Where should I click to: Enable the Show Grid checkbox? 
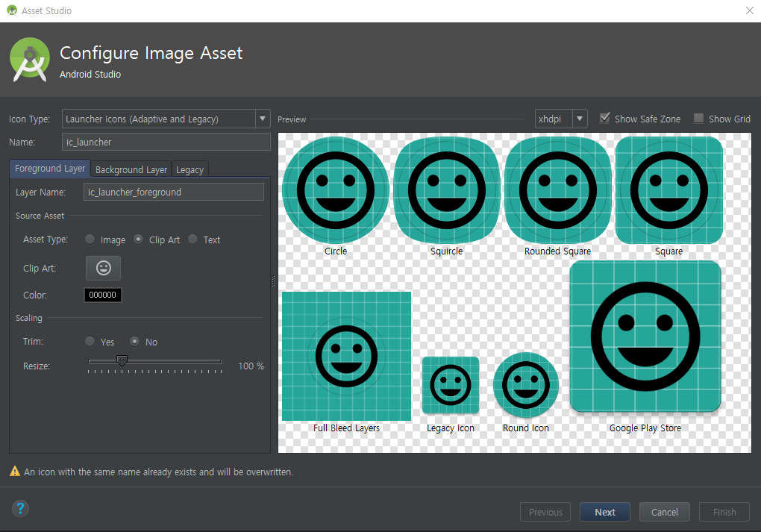point(699,118)
